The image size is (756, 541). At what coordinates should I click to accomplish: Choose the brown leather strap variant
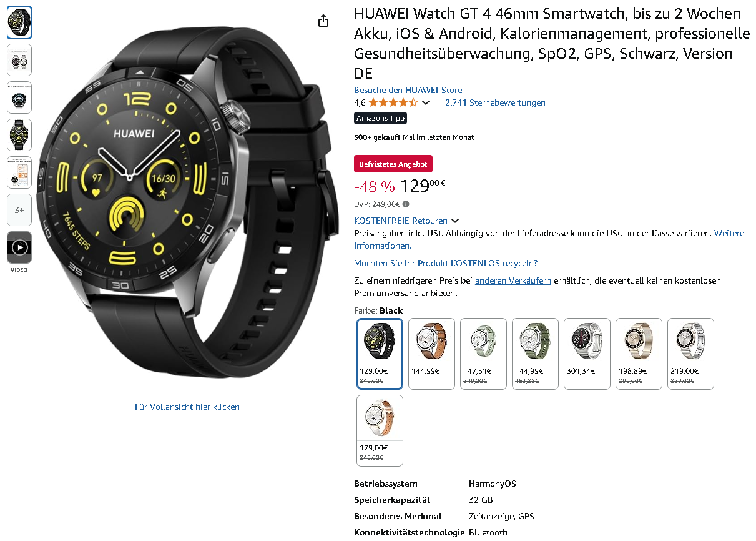pos(432,354)
